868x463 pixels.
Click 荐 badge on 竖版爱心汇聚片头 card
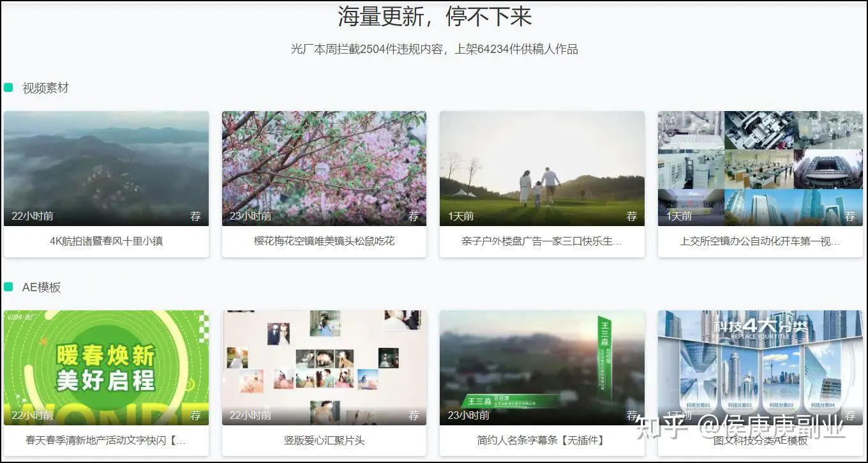pyautogui.click(x=414, y=416)
